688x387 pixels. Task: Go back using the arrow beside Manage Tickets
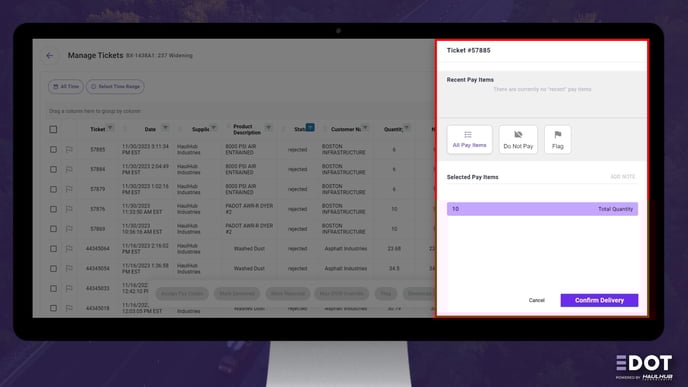click(50, 56)
